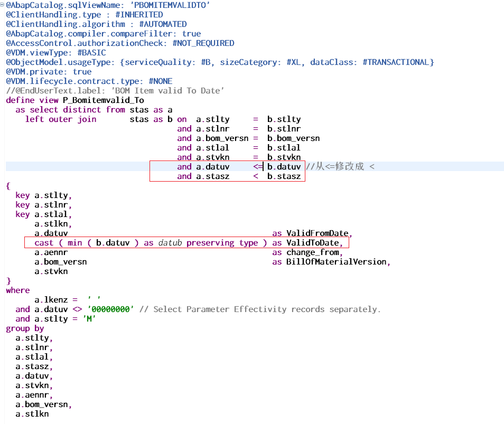Viewport: 504px width, 424px height.
Task: Click b.stvkn in the join condition
Action: coord(284,157)
